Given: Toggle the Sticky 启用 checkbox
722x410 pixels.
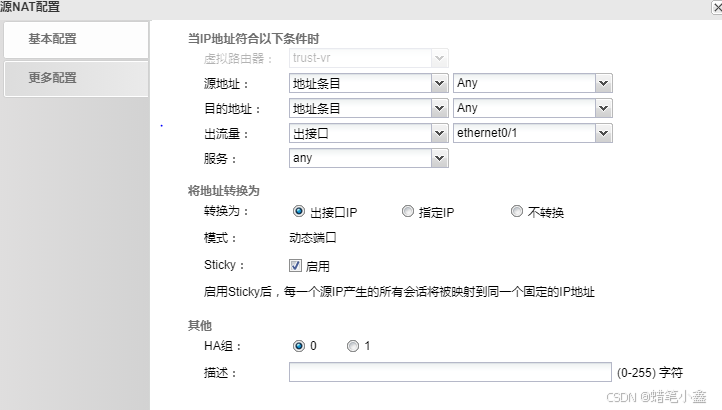Looking at the screenshot, I should coord(295,266).
